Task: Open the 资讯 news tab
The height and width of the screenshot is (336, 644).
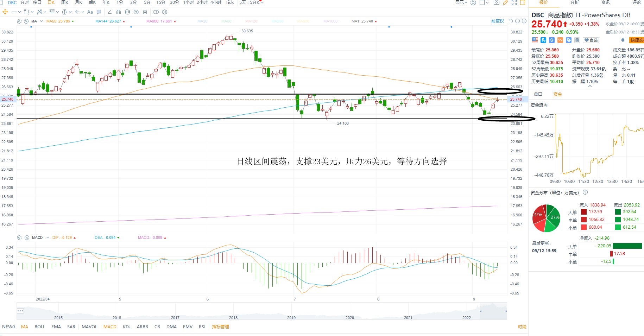Action: 606,2
